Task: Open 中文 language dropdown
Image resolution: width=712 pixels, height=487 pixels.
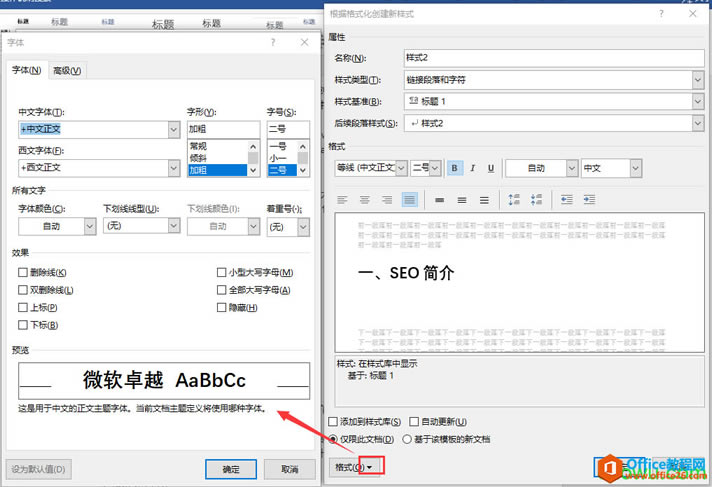Action: tap(636, 168)
